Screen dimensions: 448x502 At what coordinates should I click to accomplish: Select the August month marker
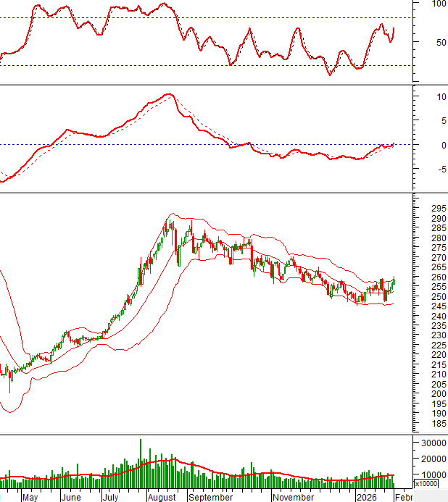point(161,498)
